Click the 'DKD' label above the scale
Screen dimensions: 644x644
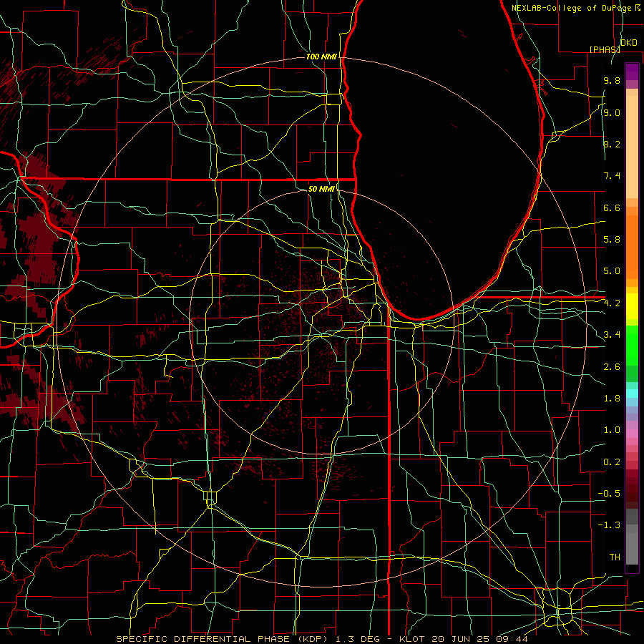click(628, 43)
